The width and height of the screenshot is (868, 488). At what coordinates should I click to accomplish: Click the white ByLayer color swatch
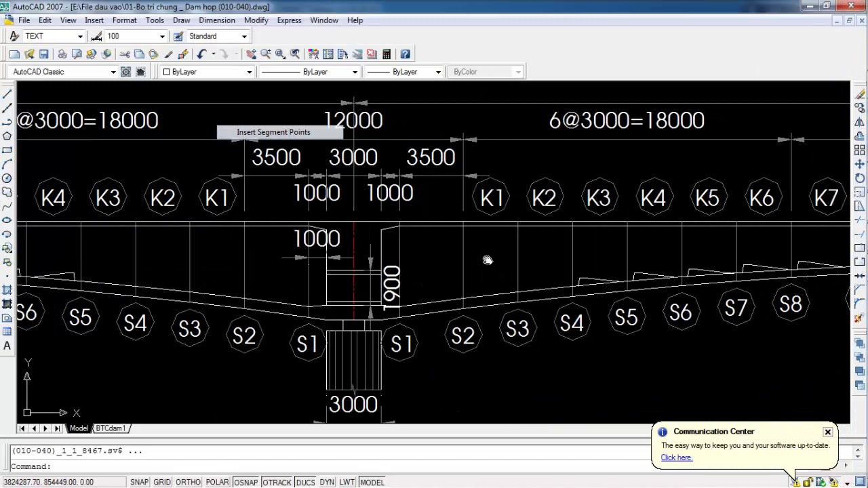pos(166,72)
